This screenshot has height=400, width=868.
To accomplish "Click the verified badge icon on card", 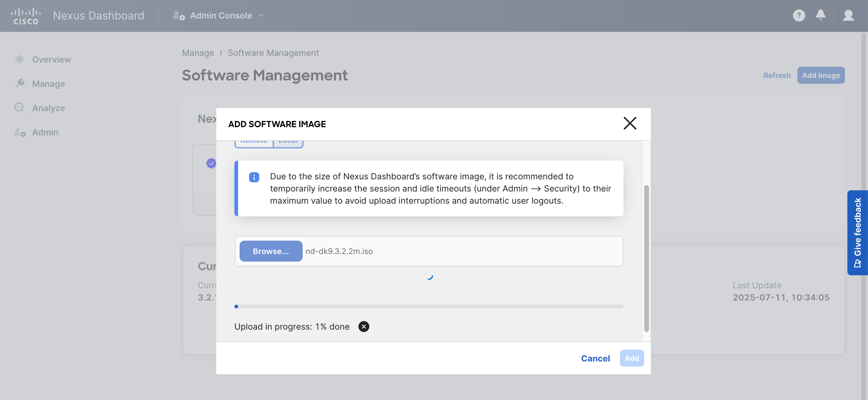I will click(x=211, y=163).
